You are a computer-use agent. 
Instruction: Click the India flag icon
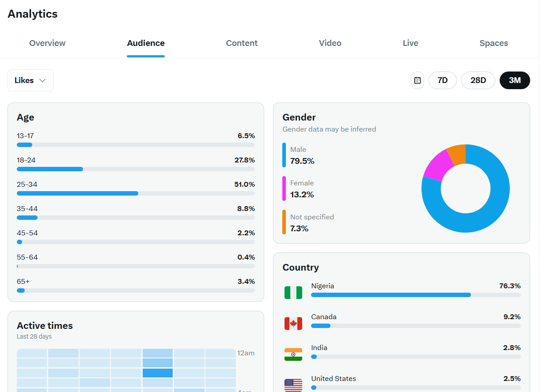tap(293, 354)
